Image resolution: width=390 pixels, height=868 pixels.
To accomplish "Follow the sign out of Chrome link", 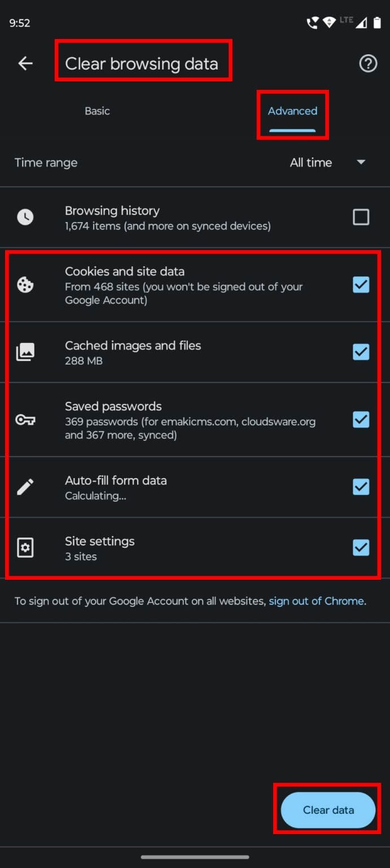I will tap(316, 601).
